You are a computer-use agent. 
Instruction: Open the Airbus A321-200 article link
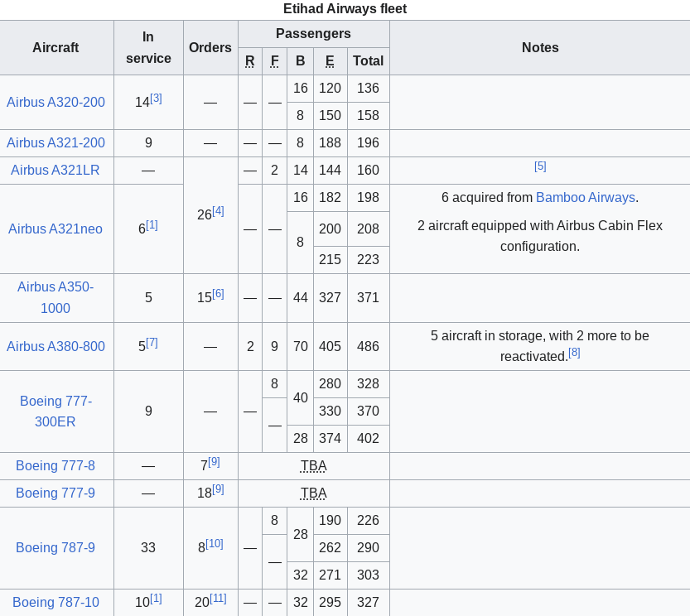(55, 142)
